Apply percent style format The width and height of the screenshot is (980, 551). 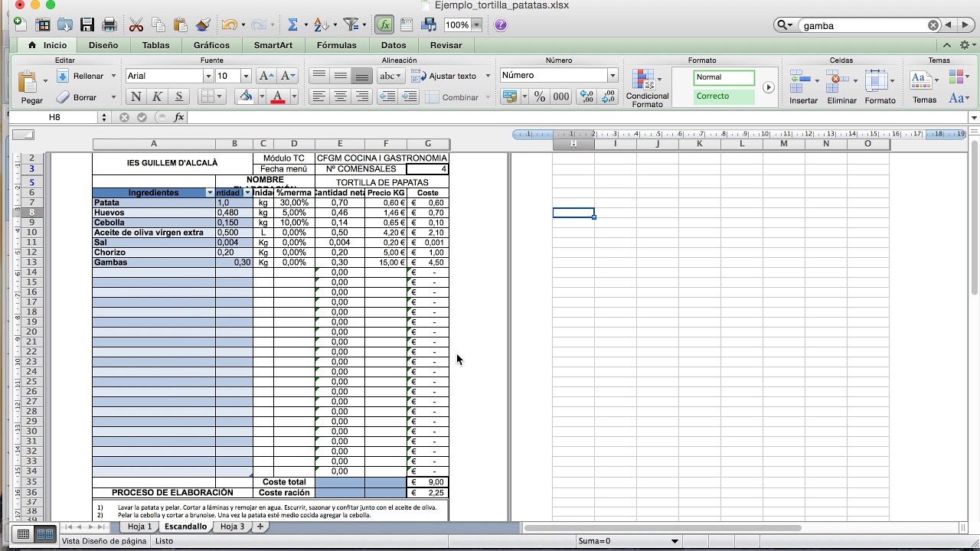[540, 96]
